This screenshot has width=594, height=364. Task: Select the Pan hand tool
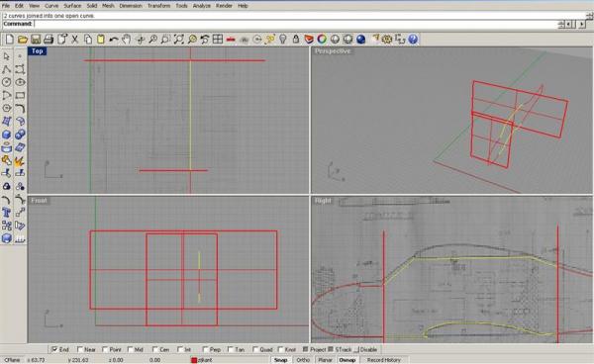pos(127,39)
